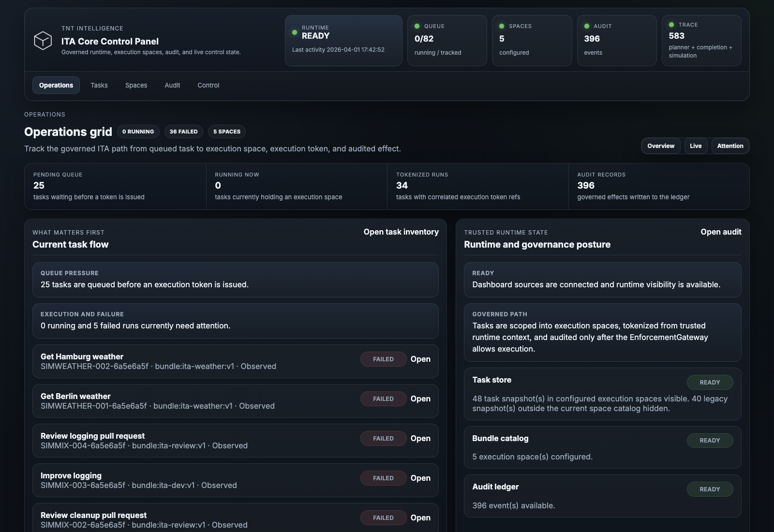Click the green RUNTIME status dot
The height and width of the screenshot is (532, 774).
294,33
